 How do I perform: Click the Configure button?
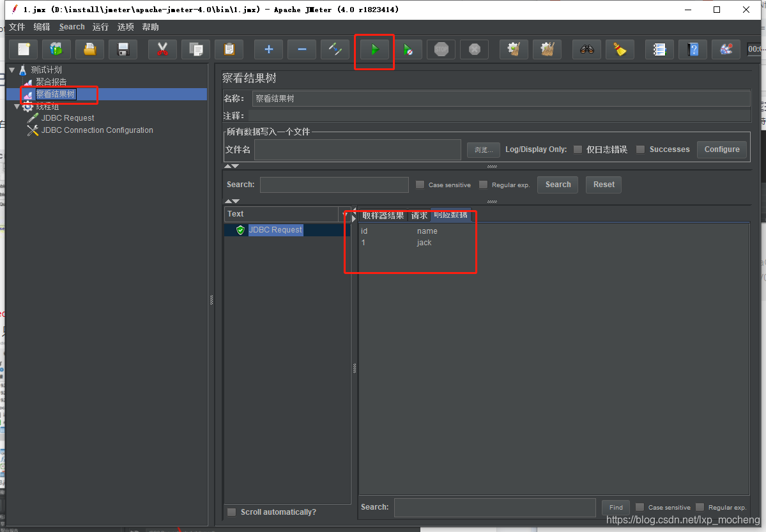click(x=721, y=149)
